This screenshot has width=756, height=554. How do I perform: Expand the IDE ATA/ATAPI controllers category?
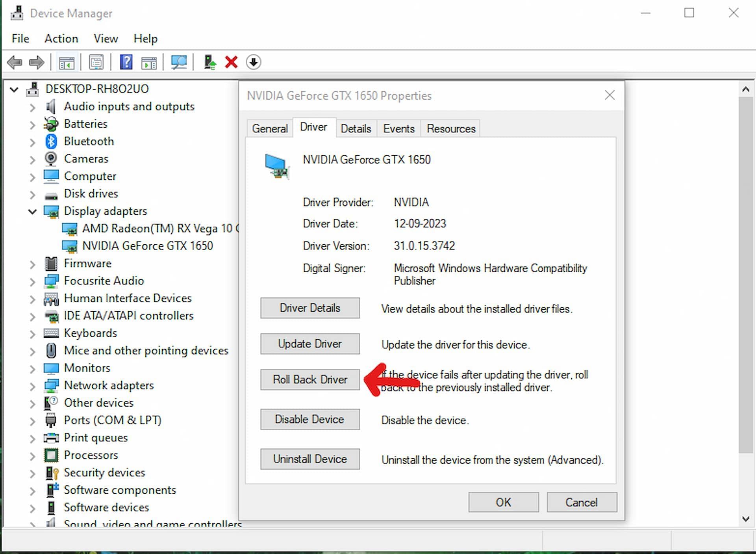32,316
